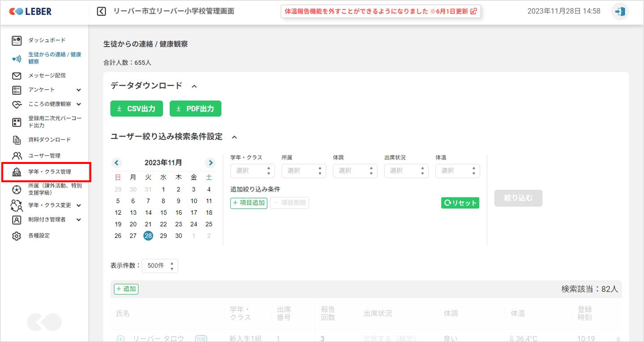Image resolution: width=644 pixels, height=342 pixels.
Task: Open 所属（課外活動、特別支援学級） menu item
Action: click(x=55, y=189)
